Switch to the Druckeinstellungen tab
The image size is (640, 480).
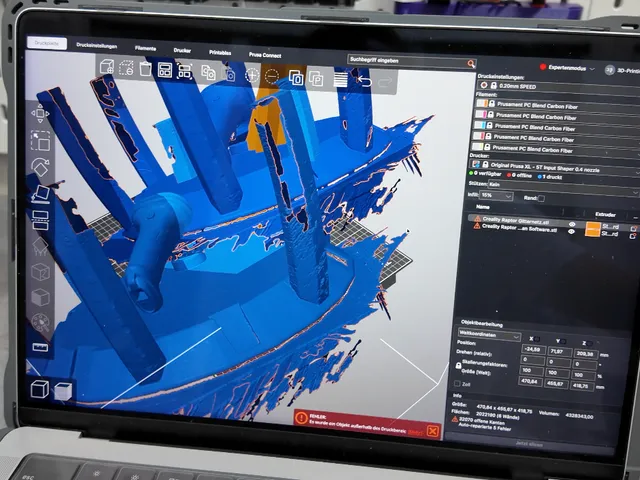(97, 45)
